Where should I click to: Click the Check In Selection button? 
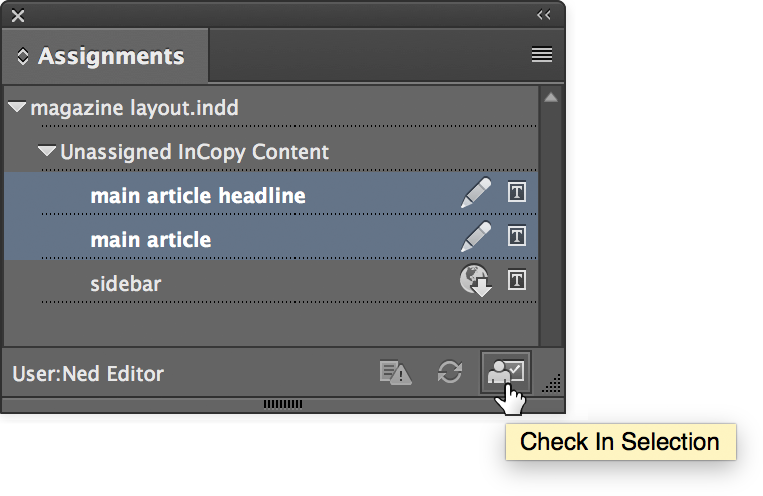click(x=505, y=372)
